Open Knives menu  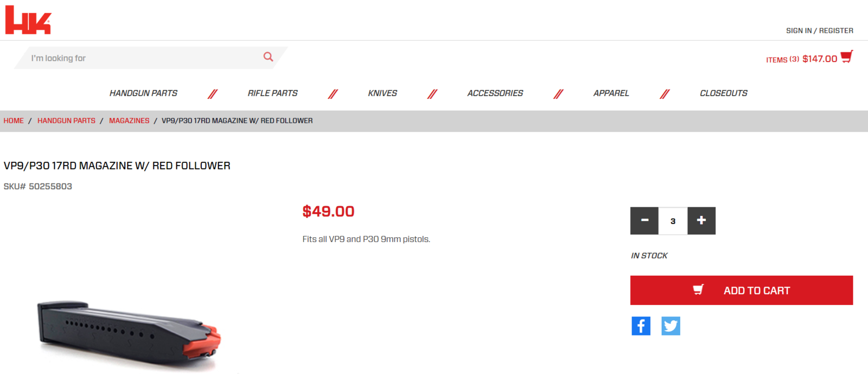point(382,93)
